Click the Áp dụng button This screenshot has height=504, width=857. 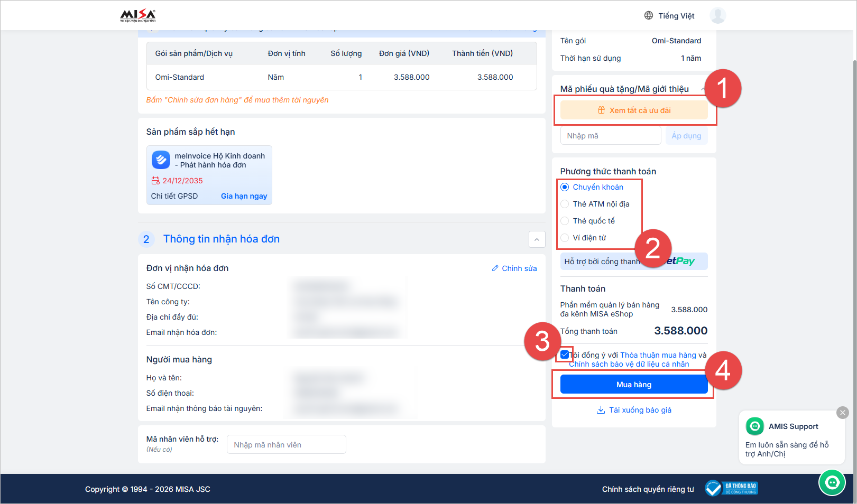point(686,136)
